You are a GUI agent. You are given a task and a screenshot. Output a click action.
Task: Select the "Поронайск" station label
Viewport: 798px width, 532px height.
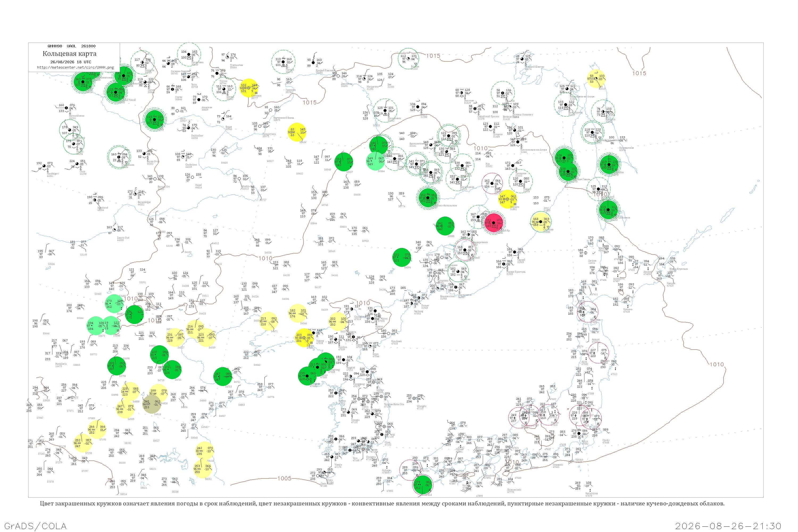pos(618,172)
